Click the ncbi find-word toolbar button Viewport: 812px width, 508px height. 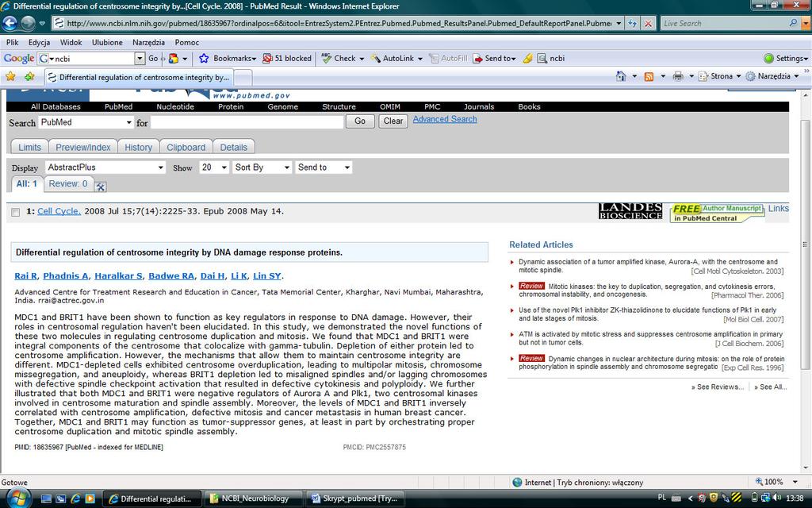pos(551,59)
